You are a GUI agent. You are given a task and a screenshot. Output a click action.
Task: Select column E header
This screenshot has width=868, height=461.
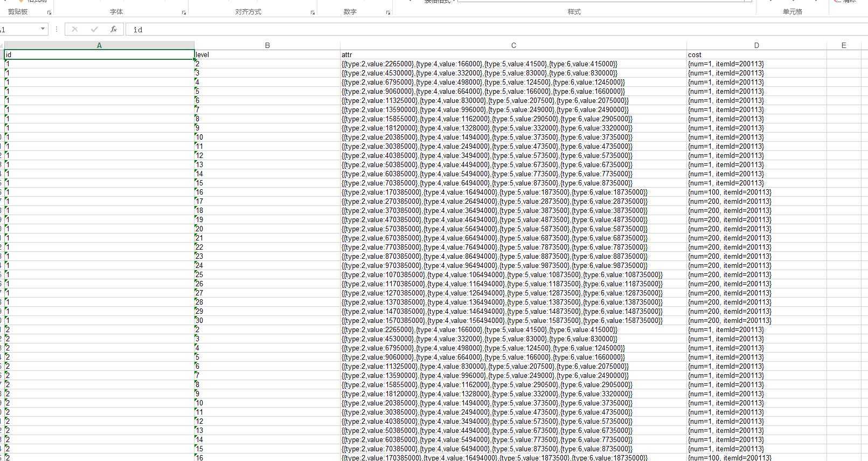pos(844,45)
